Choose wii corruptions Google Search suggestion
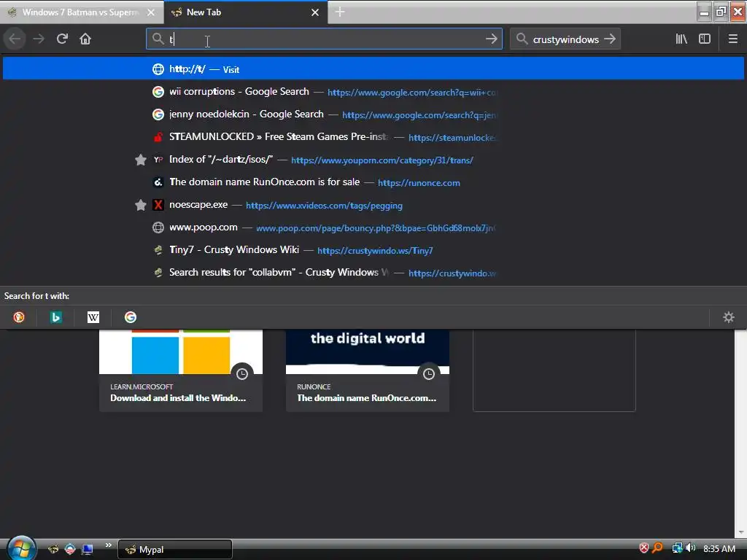 pos(373,91)
